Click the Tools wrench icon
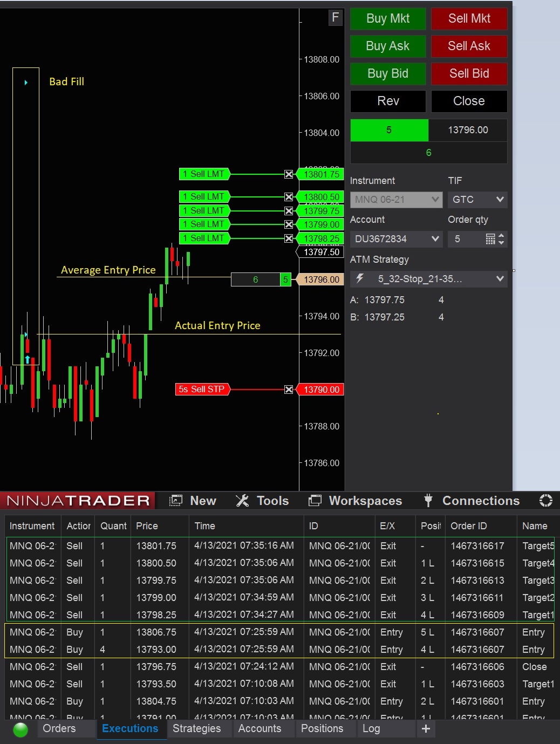This screenshot has width=560, height=744. pos(242,501)
